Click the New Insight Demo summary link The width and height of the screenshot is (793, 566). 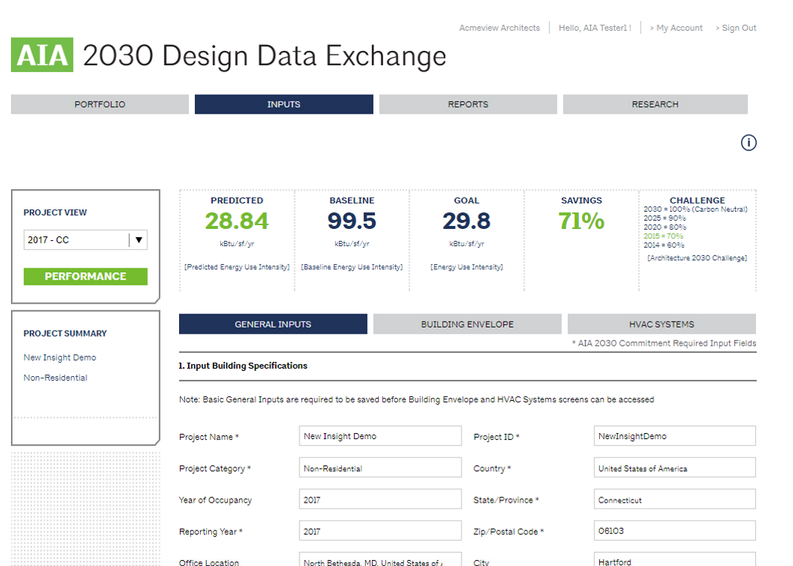[60, 358]
